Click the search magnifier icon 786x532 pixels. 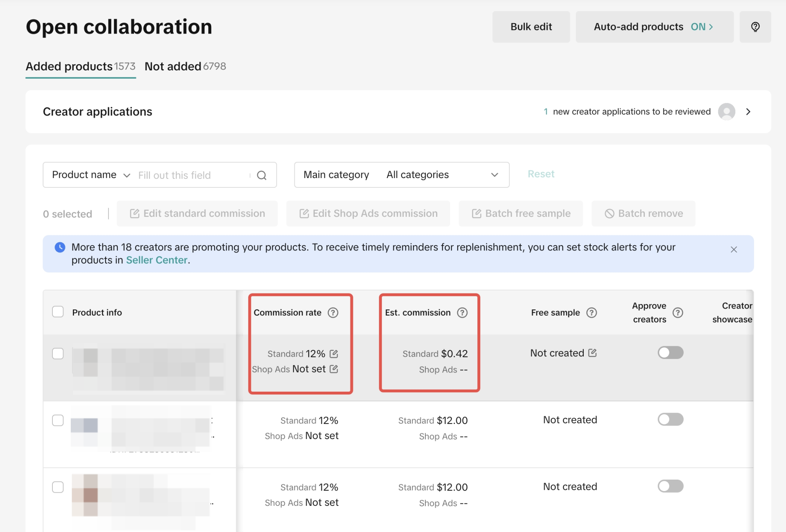coord(262,175)
